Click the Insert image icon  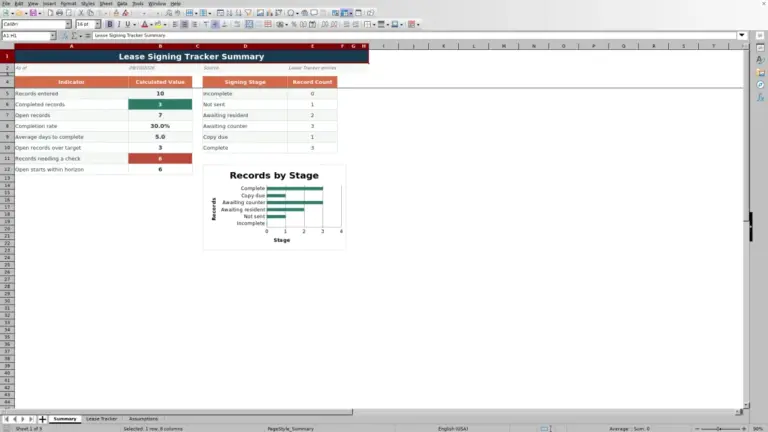[260, 13]
